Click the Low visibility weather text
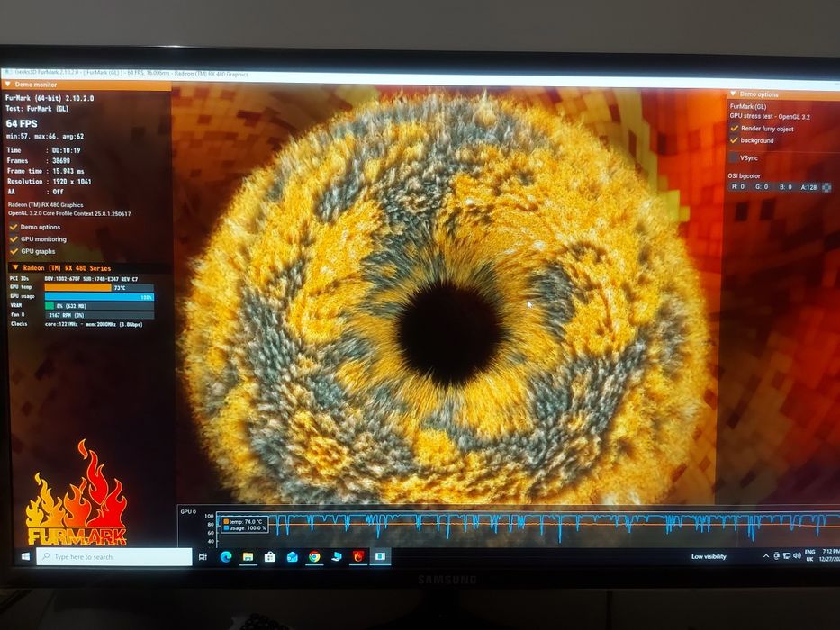 coord(709,556)
